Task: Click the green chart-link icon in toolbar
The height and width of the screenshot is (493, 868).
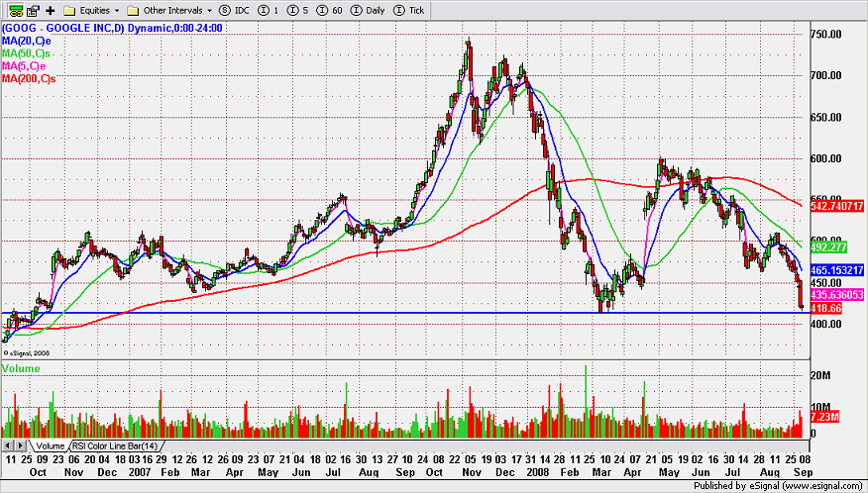Action: [x=14, y=10]
